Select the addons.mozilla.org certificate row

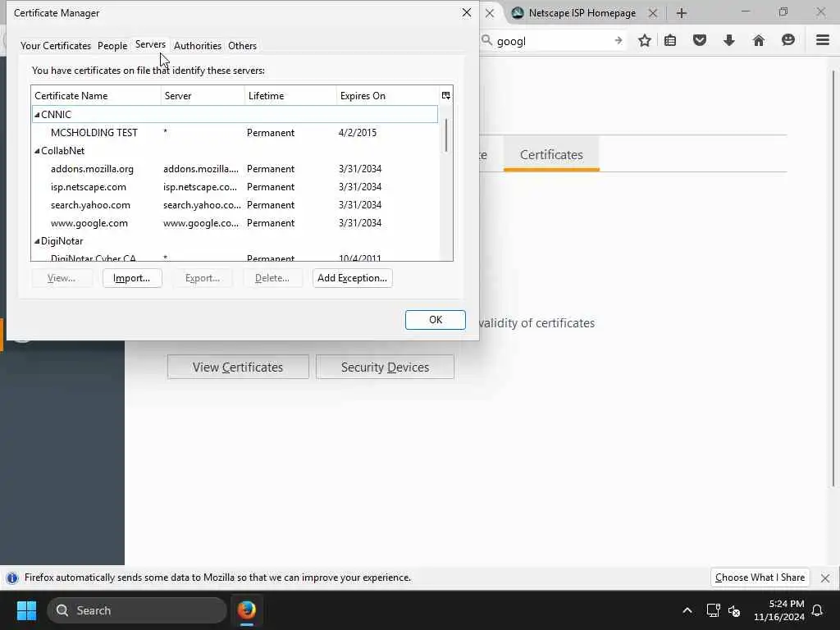pyautogui.click(x=235, y=169)
